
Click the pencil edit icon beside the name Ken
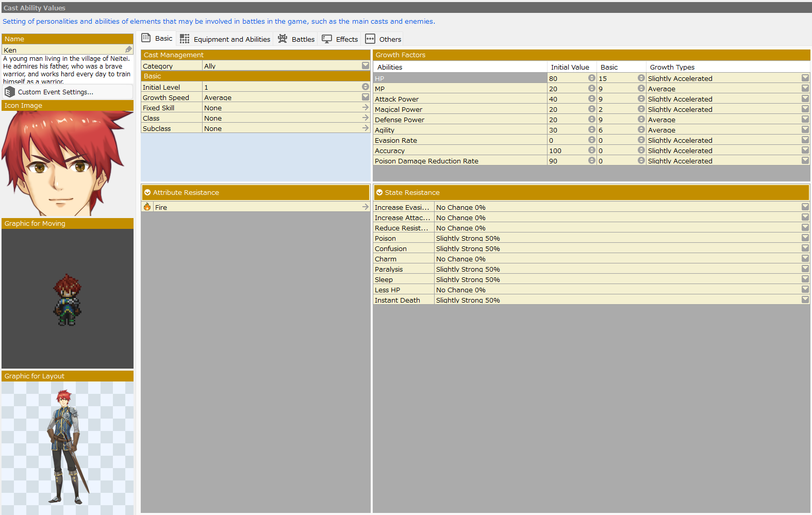pyautogui.click(x=128, y=49)
